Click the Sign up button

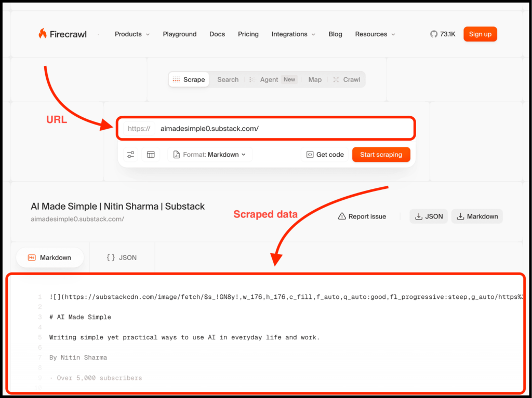pos(480,34)
